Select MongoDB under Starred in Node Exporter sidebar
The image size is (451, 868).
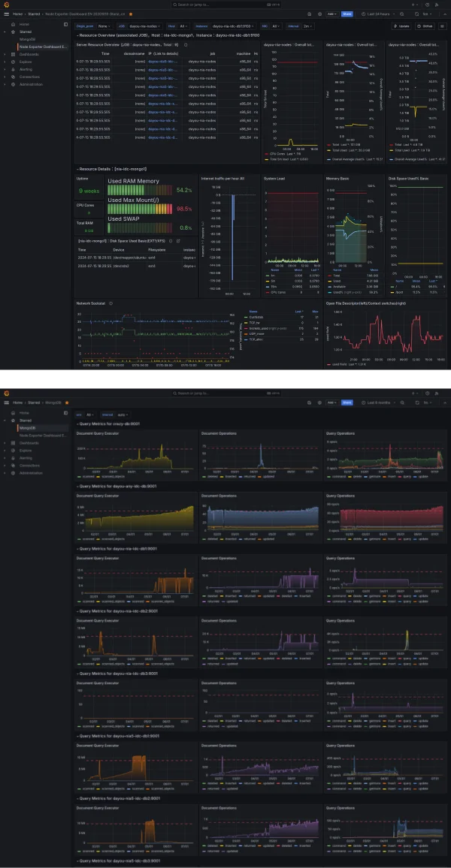coord(28,39)
